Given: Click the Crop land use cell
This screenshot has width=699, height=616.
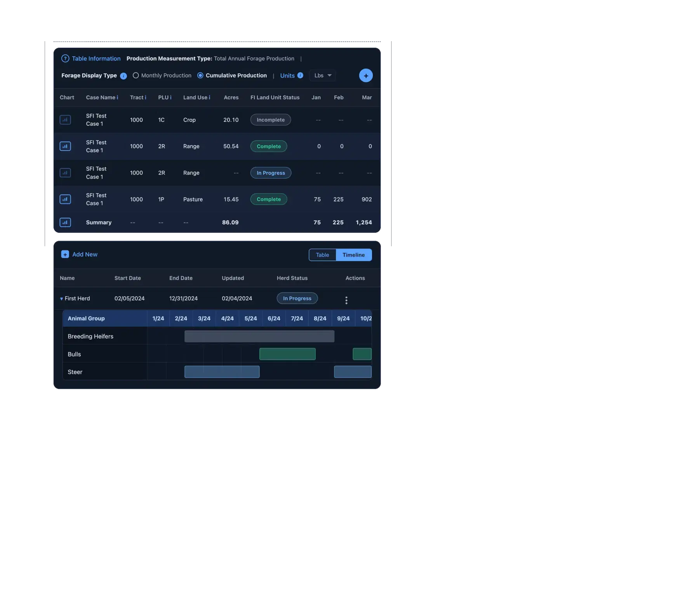Looking at the screenshot, I should pos(190,120).
